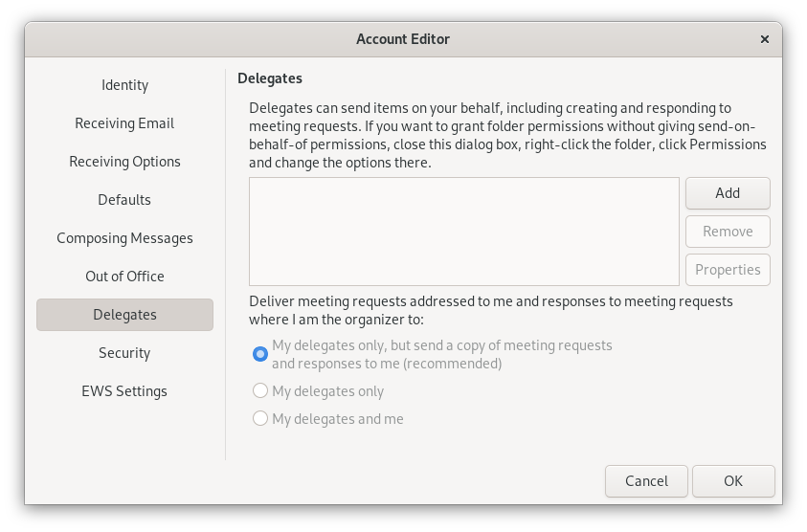The image size is (807, 532).
Task: Show the Out of Office page
Action: coord(124,277)
